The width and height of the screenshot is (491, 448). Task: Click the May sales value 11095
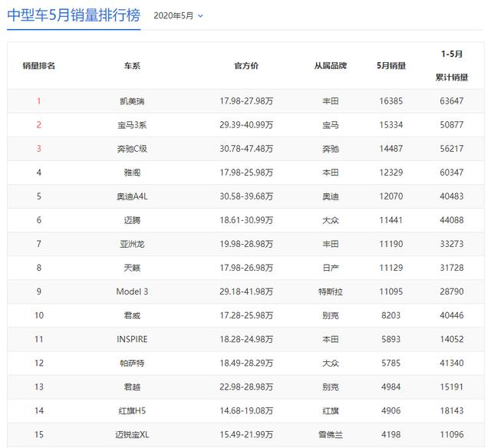(x=390, y=292)
